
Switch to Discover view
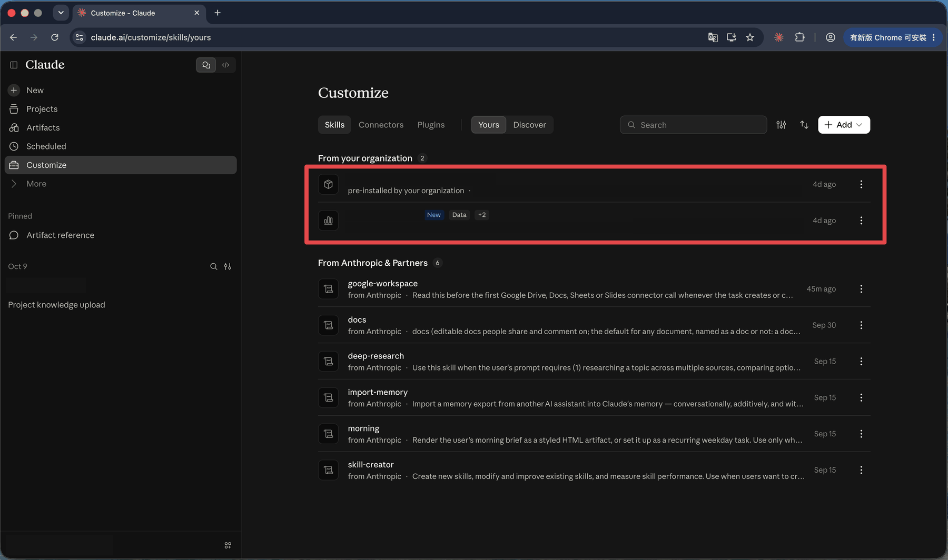click(529, 125)
